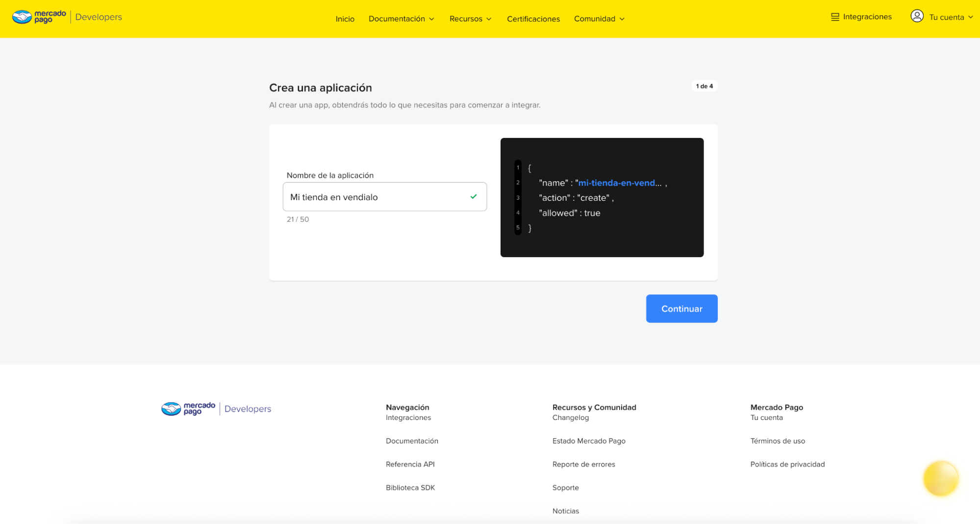The image size is (980, 524).
Task: Click the footer Mercado Pago logo
Action: pyautogui.click(x=188, y=408)
